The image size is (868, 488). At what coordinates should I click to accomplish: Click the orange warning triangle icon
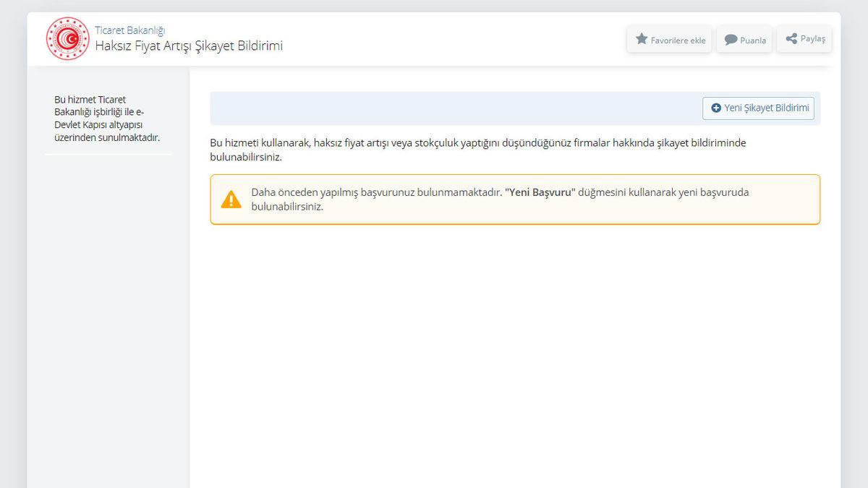click(231, 200)
